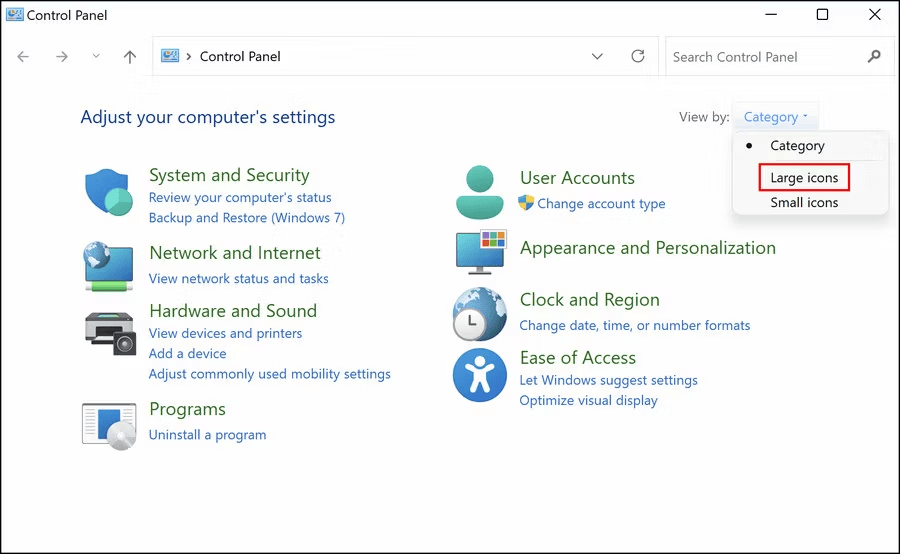Open Network and Internet heading
900x554 pixels.
tap(235, 253)
